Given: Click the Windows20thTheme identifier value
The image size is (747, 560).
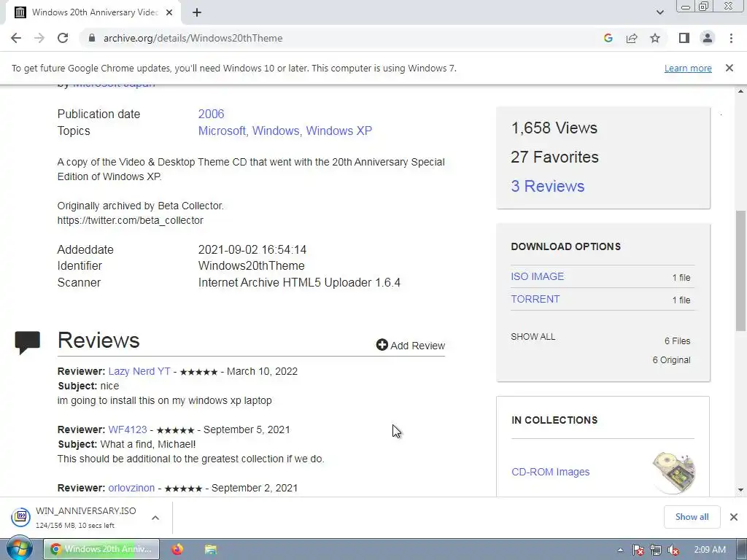Looking at the screenshot, I should [251, 265].
